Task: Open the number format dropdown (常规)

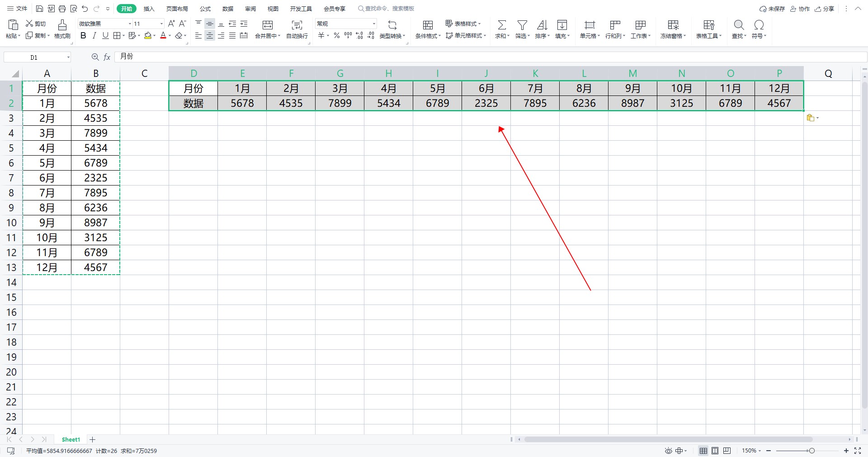Action: pos(374,24)
